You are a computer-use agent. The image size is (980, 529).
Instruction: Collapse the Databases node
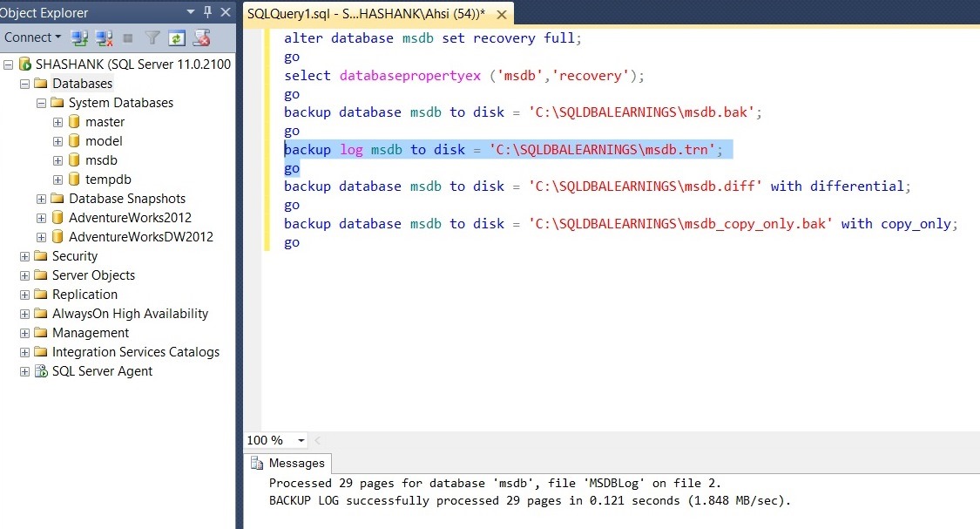tap(24, 84)
